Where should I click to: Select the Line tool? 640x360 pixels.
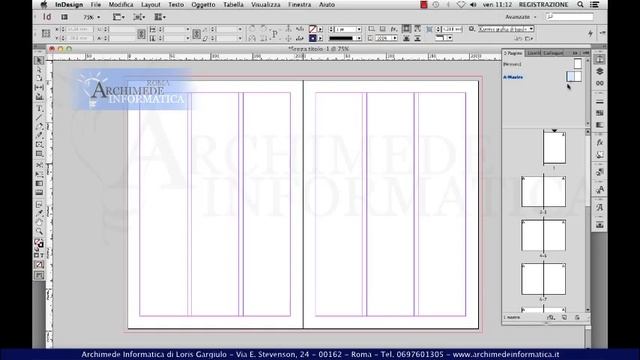[x=39, y=118]
